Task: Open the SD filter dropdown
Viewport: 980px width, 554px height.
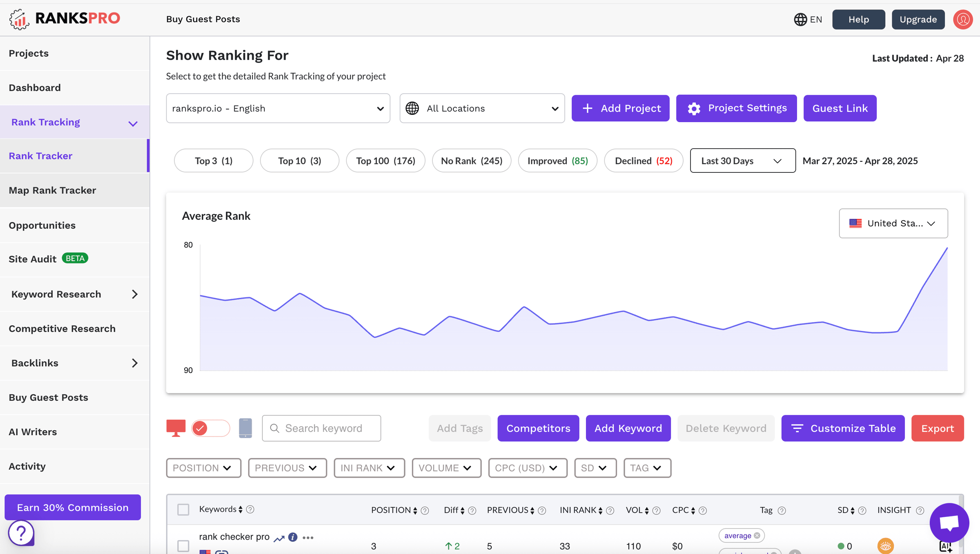Action: click(595, 468)
